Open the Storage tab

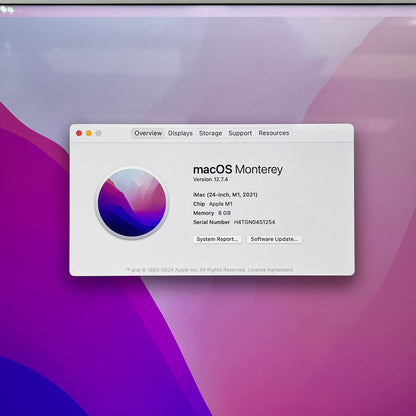(x=210, y=133)
